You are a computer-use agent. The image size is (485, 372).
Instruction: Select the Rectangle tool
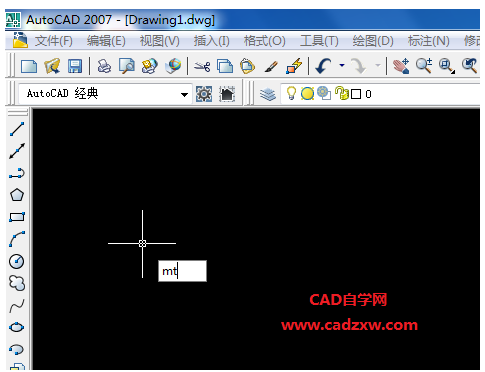click(x=17, y=217)
